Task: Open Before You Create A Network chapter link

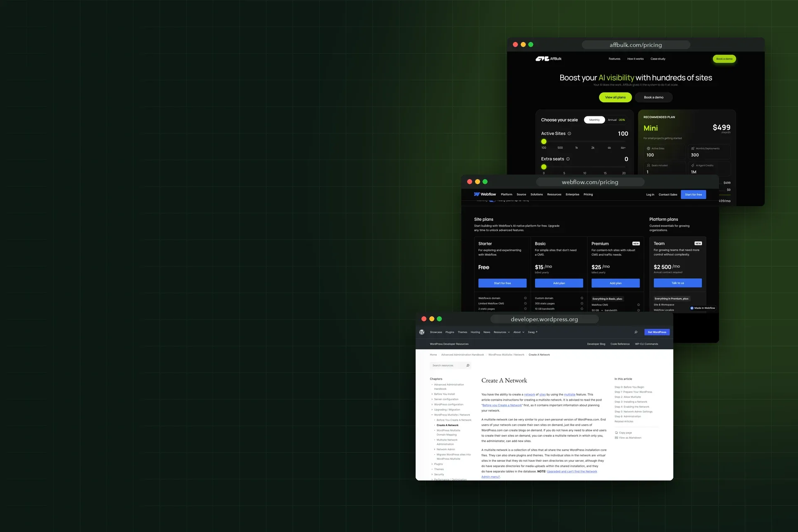Action: 454,420
